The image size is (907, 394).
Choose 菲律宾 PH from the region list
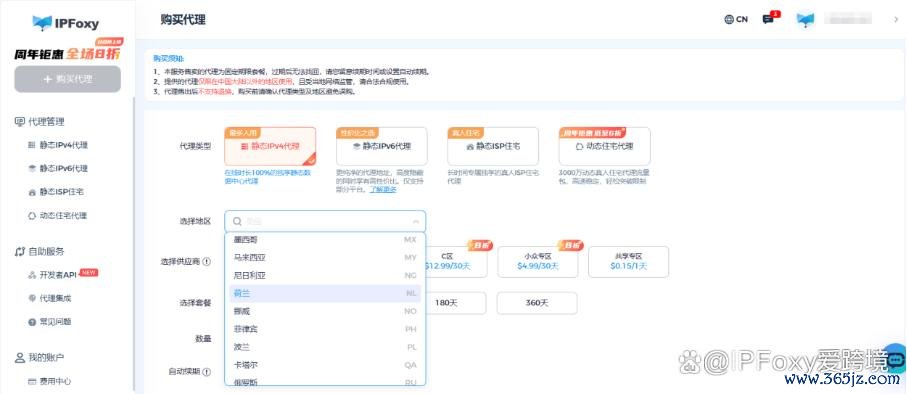pyautogui.click(x=325, y=329)
